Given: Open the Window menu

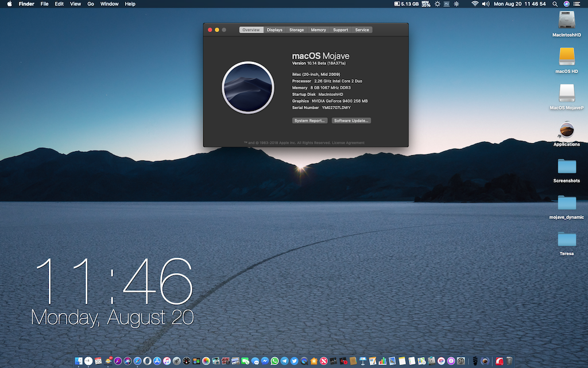Looking at the screenshot, I should coord(109,4).
